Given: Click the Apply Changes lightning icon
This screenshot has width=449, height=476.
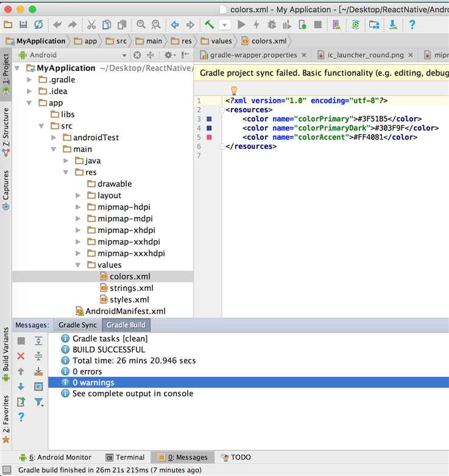Looking at the screenshot, I should click(x=256, y=24).
